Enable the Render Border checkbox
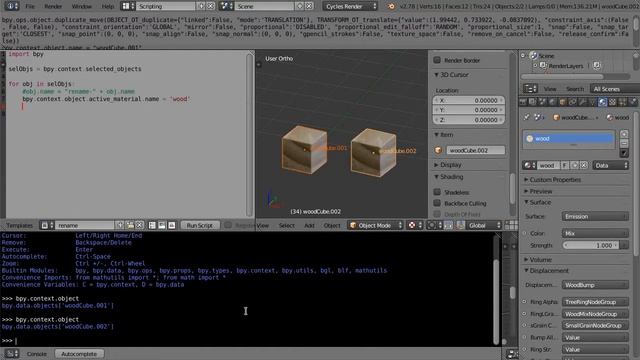Image resolution: width=640 pixels, height=360 pixels. tap(437, 60)
